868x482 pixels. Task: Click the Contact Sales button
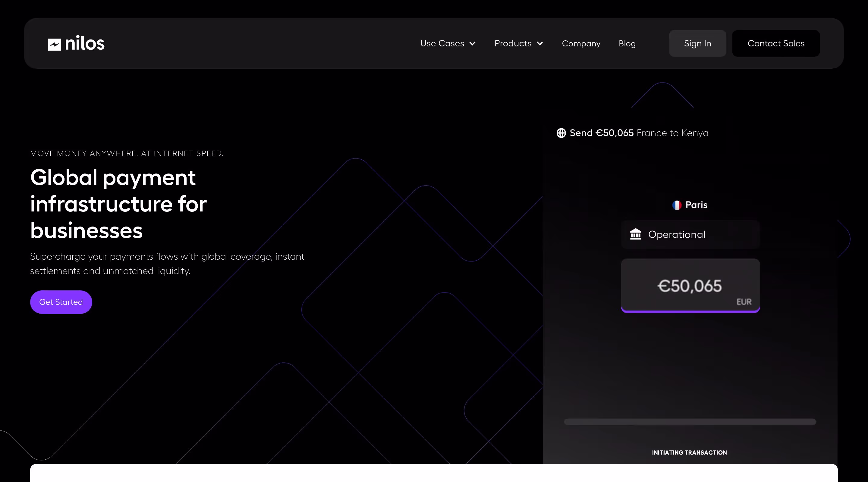click(x=776, y=43)
